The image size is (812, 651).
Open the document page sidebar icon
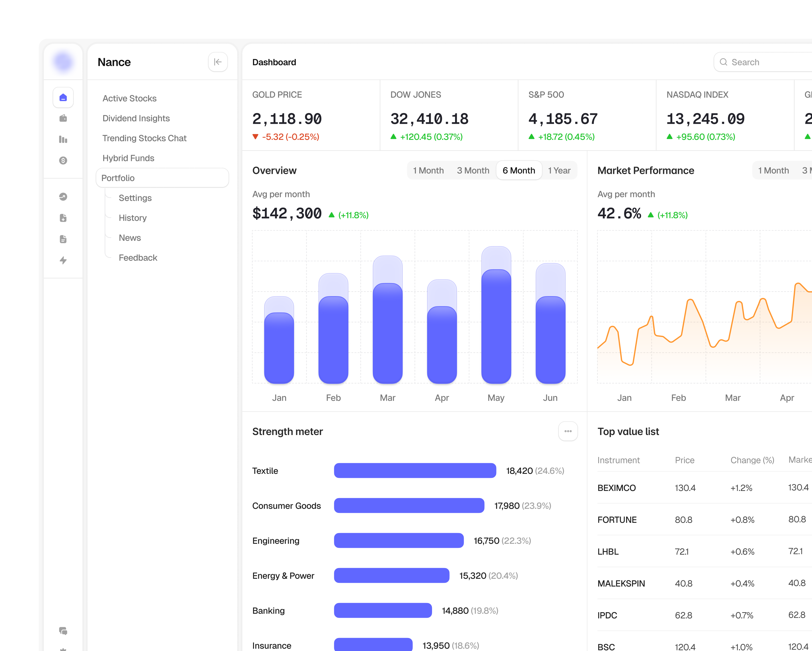63,239
